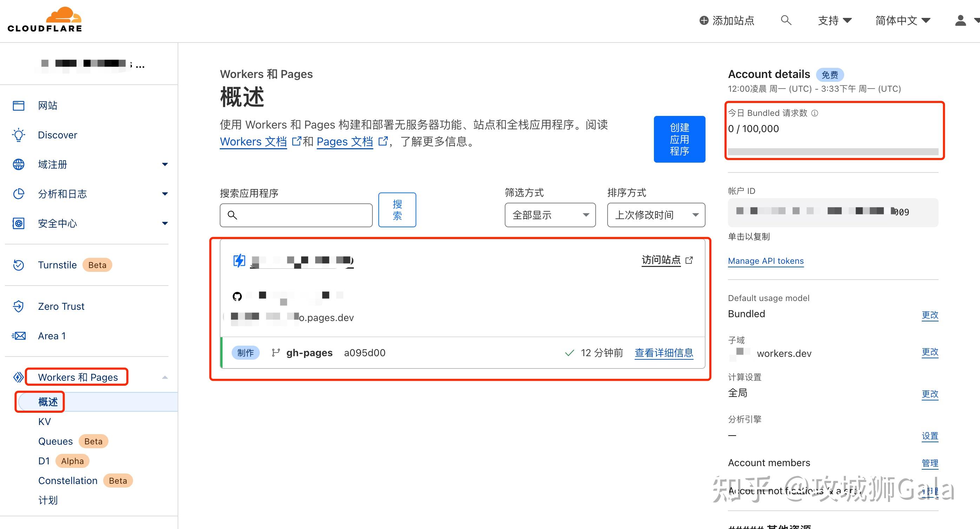
Task: Open the user account avatar icon
Action: 960,21
